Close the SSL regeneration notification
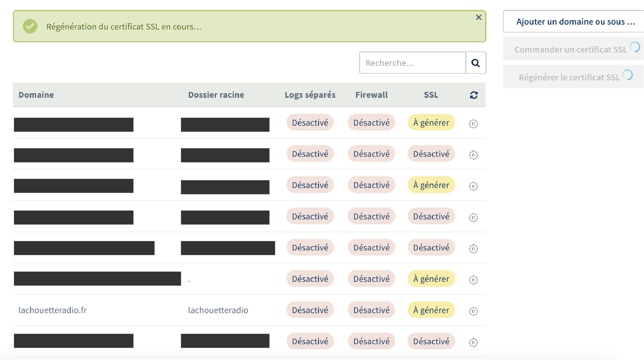Image resolution: width=644 pixels, height=360 pixels. coord(479,17)
